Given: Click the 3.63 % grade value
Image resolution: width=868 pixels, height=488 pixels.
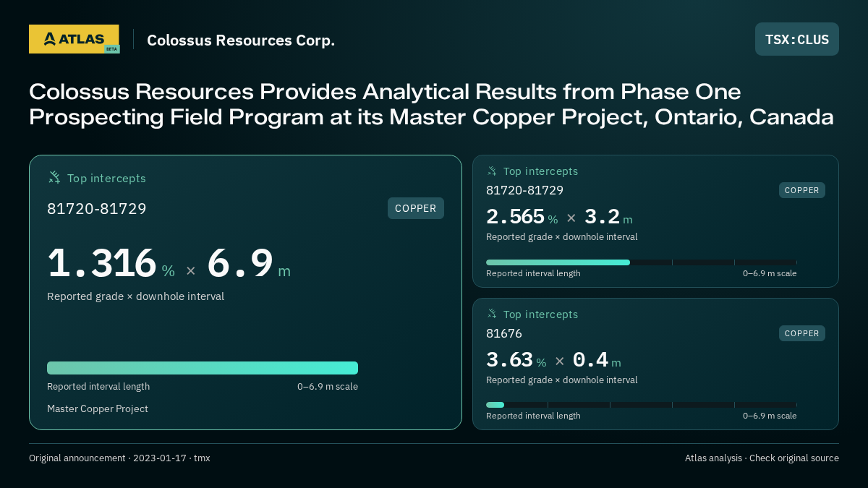Looking at the screenshot, I should click(x=516, y=360).
